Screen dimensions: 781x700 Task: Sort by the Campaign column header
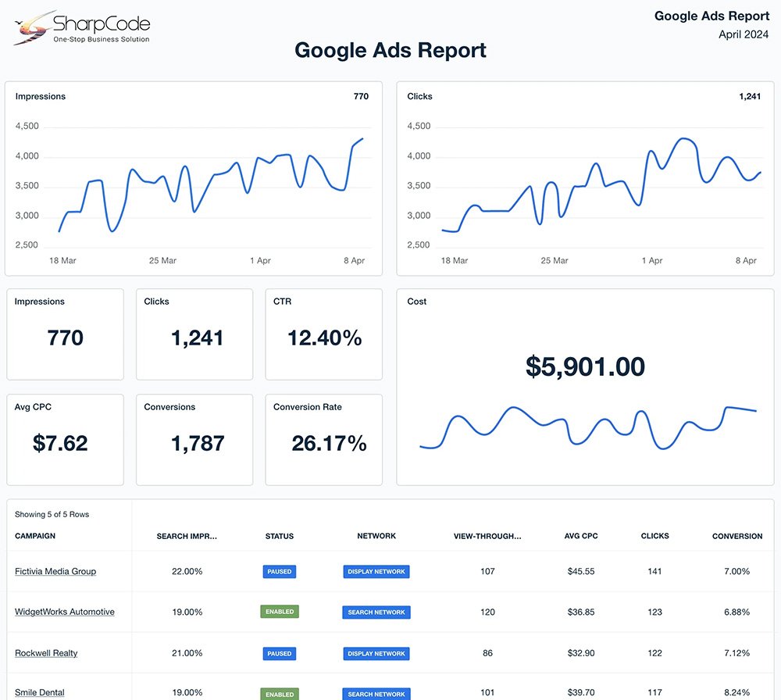tap(35, 536)
